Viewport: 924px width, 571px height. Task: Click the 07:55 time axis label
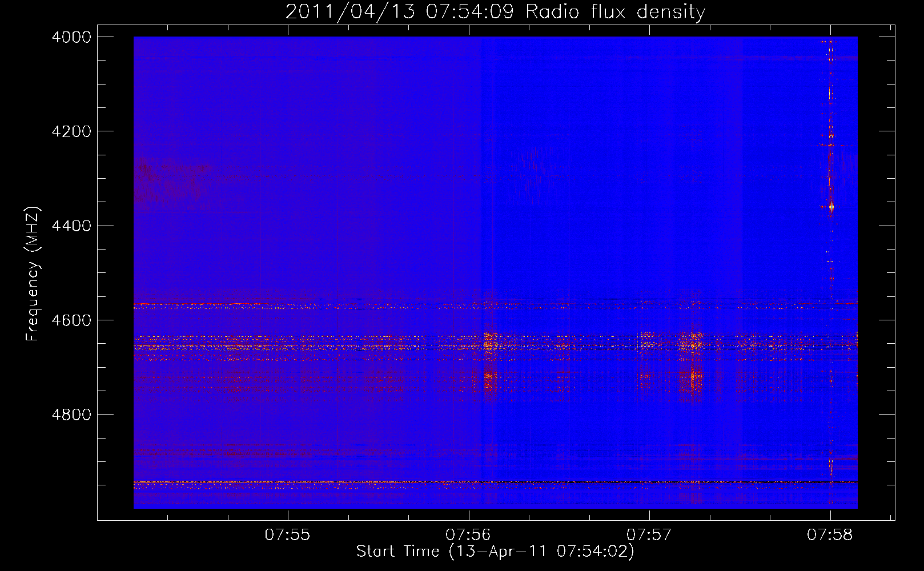pos(287,534)
